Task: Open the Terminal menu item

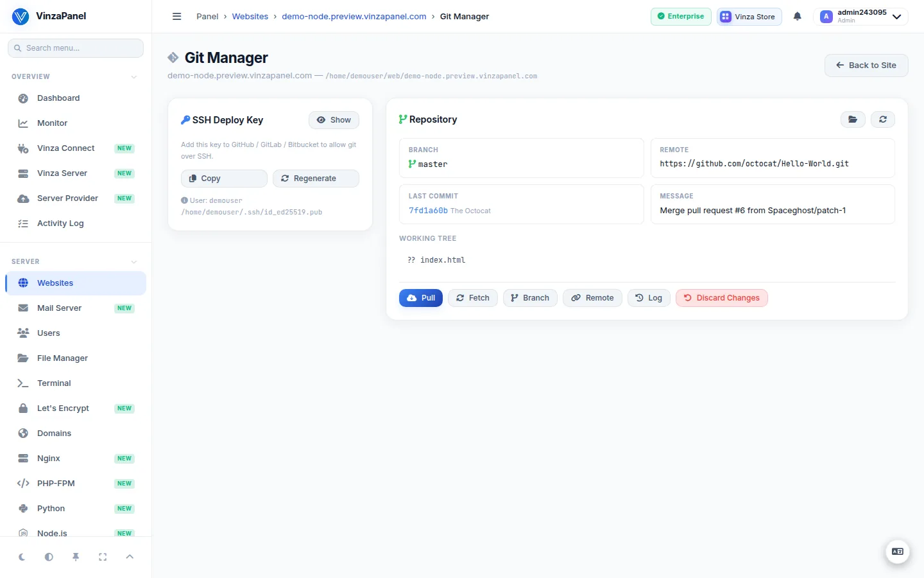Action: click(76, 383)
